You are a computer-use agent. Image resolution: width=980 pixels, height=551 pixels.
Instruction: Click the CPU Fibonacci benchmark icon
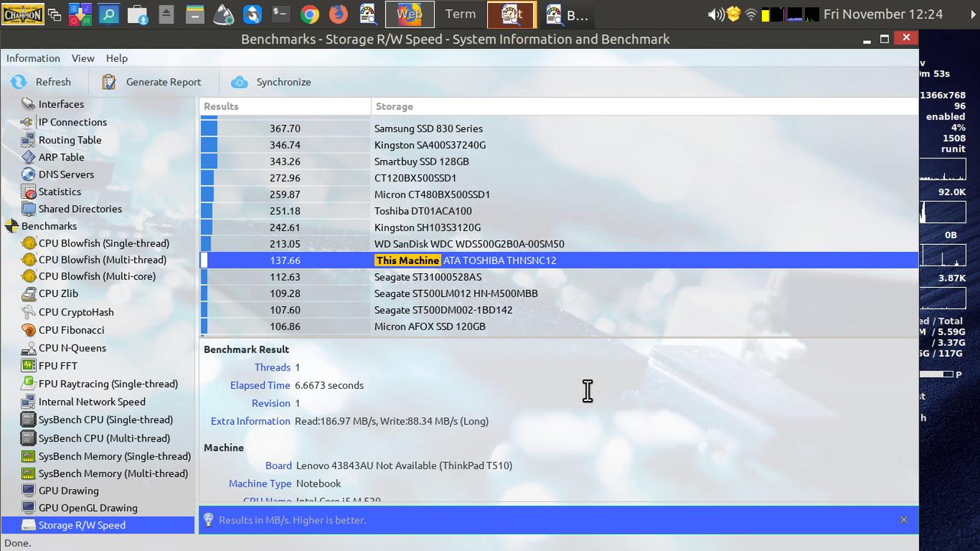(x=28, y=330)
